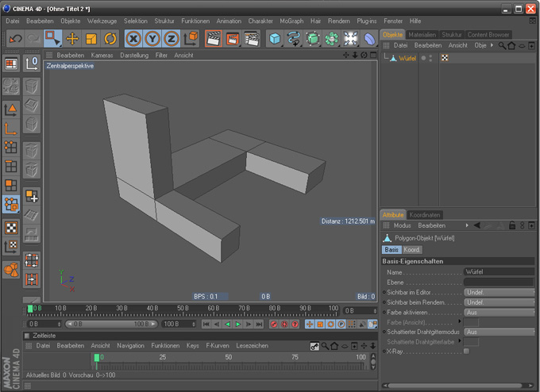The width and height of the screenshot is (540, 392).
Task: Click the lock icon in Attribute panel
Action: pyautogui.click(x=511, y=226)
